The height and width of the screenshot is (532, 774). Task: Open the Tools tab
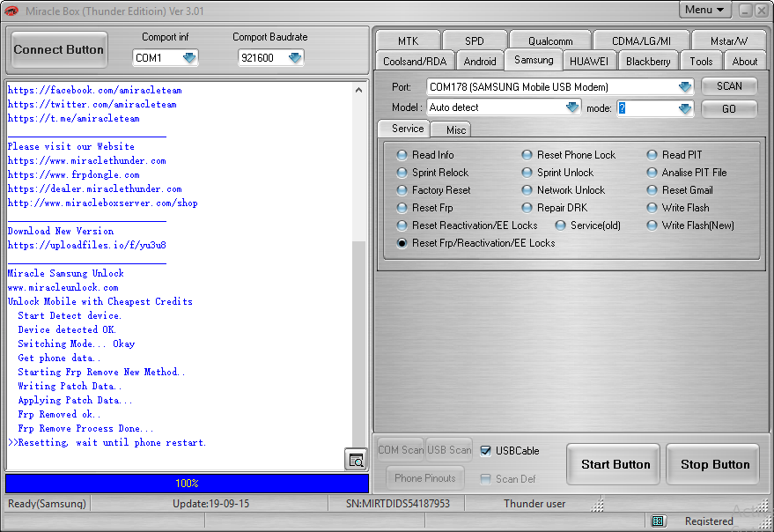click(701, 62)
